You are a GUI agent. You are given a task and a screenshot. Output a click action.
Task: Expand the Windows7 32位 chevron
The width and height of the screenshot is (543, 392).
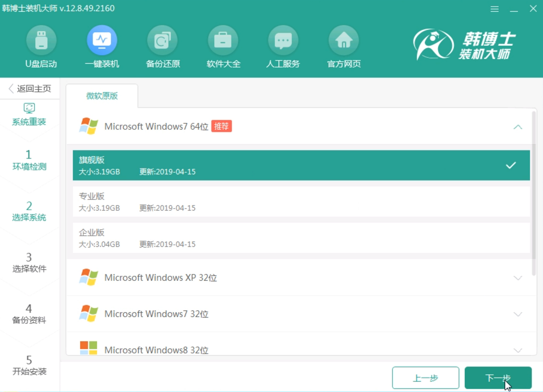517,314
